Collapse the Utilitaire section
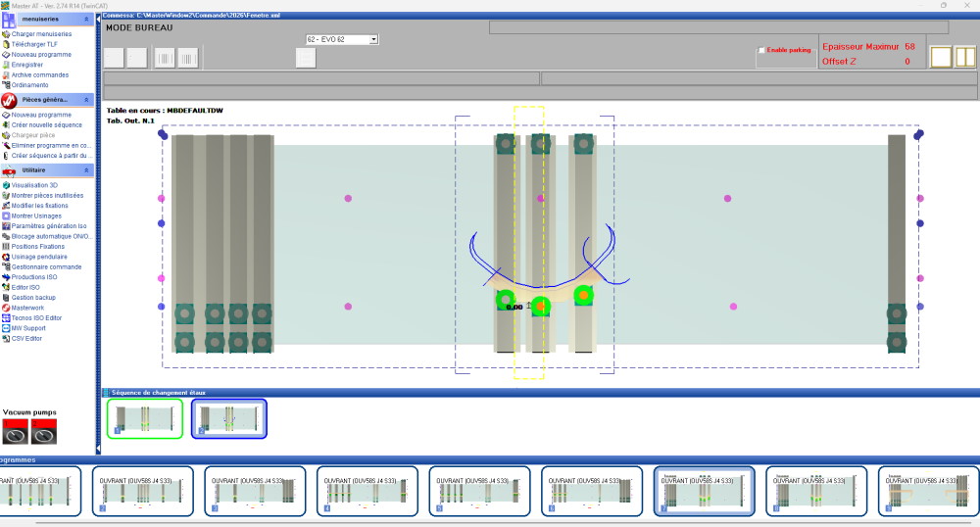This screenshot has width=980, height=527. point(86,170)
